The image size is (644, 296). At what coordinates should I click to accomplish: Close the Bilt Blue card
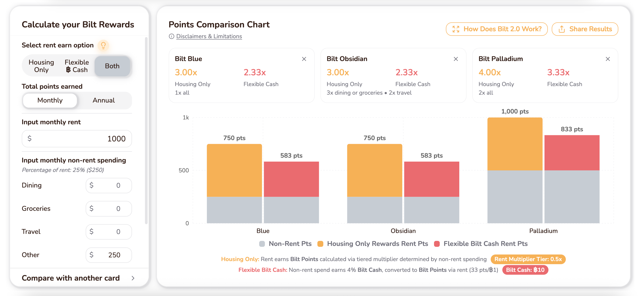[304, 59]
